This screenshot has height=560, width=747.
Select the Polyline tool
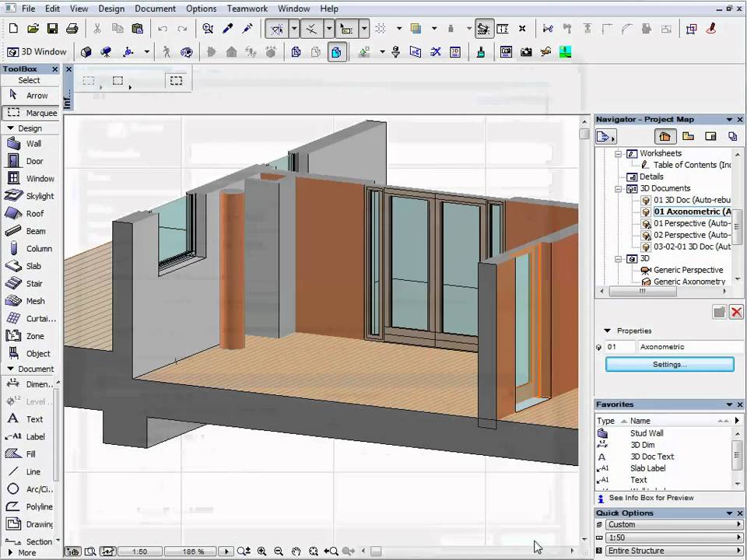[29, 506]
